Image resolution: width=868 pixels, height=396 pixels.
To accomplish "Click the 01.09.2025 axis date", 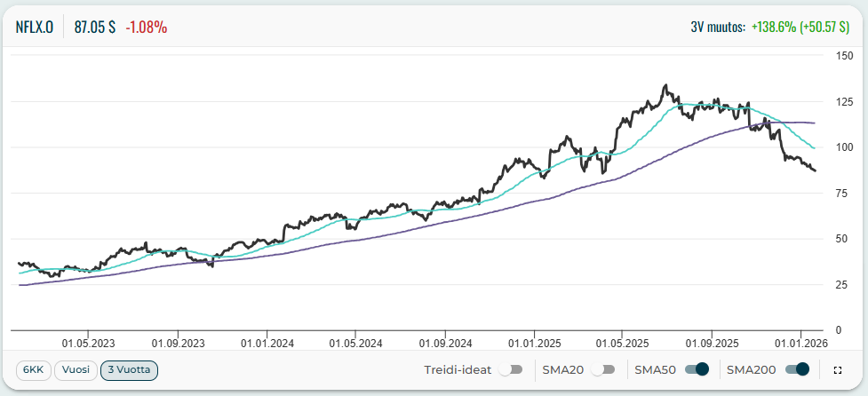I will [713, 341].
